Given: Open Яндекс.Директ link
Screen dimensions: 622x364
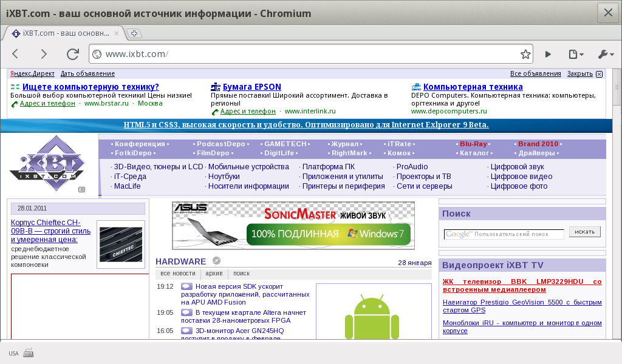Looking at the screenshot, I should [33, 73].
